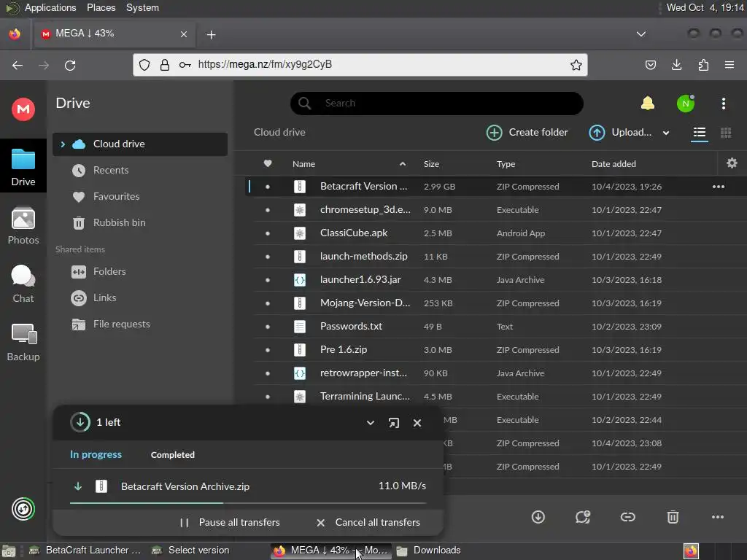This screenshot has height=560, width=747.
Task: Open the Pocket save icon
Action: coord(650,65)
